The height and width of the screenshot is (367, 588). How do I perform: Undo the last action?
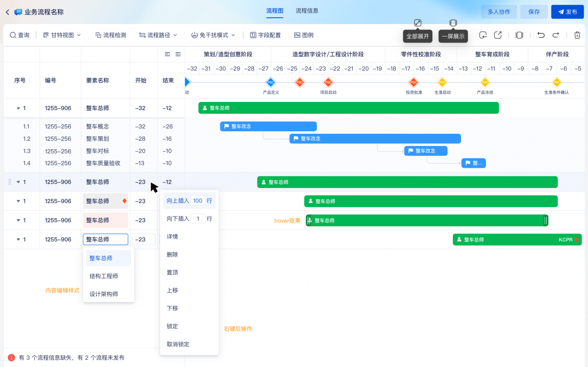point(541,35)
